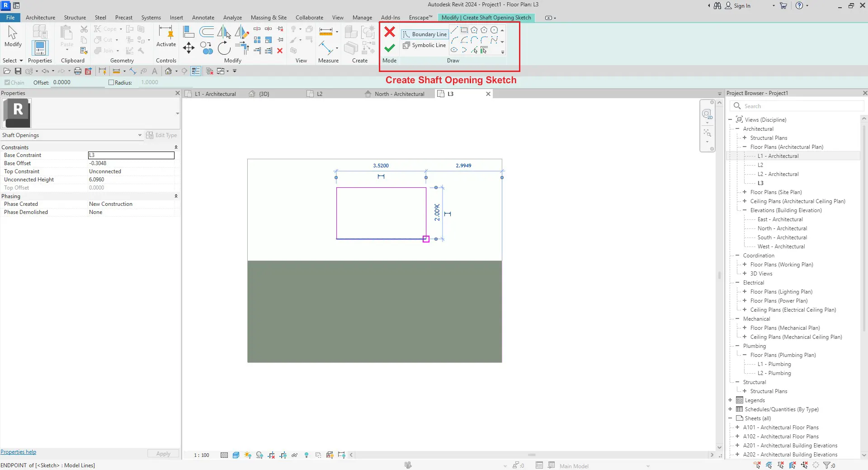Screen dimensions: 868x470
Task: Toggle show crop region icon
Action: (x=283, y=455)
